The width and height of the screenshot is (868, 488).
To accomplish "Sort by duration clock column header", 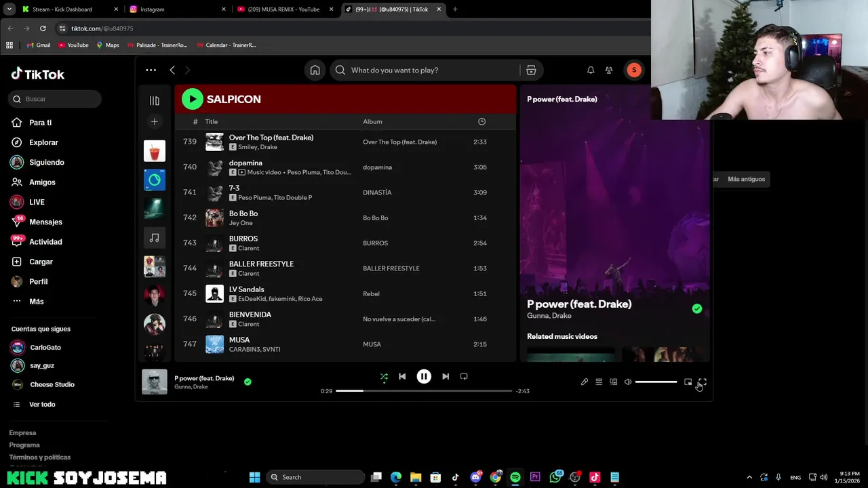I will 481,121.
